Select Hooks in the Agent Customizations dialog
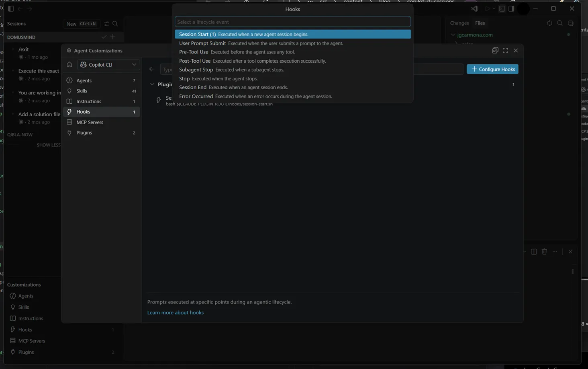 [x=101, y=112]
